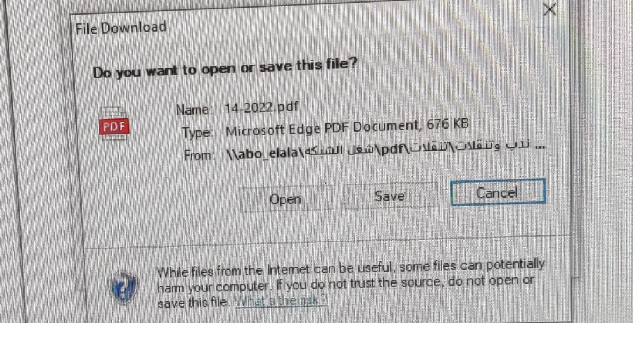
Task: Close the File Download dialog with X
Action: [549, 9]
